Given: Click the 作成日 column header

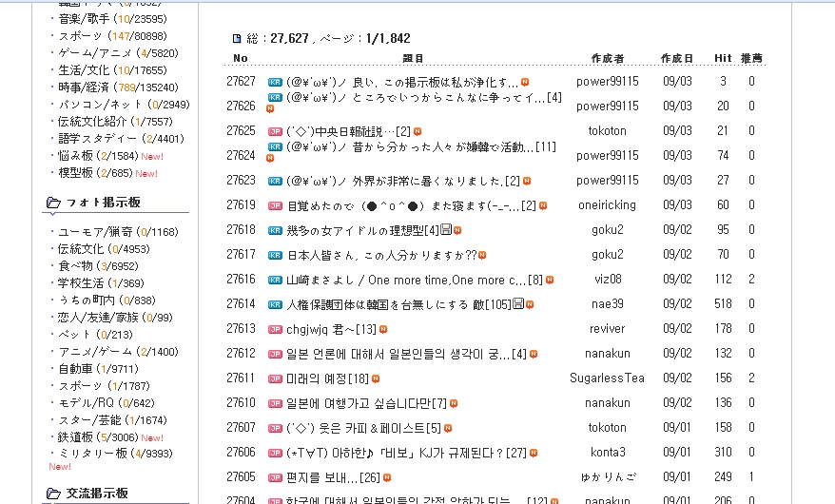Looking at the screenshot, I should coord(677,59).
